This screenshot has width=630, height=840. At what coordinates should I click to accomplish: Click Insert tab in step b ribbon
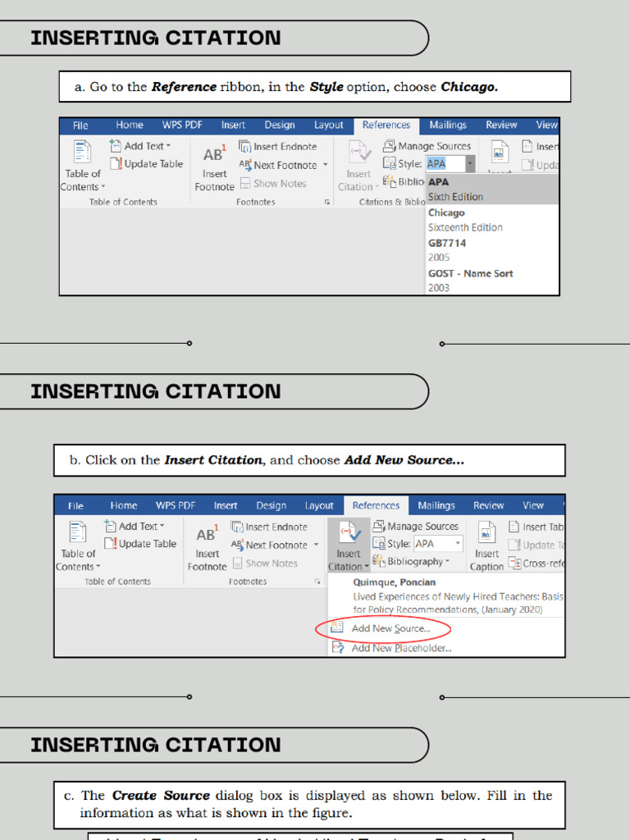[x=226, y=505]
